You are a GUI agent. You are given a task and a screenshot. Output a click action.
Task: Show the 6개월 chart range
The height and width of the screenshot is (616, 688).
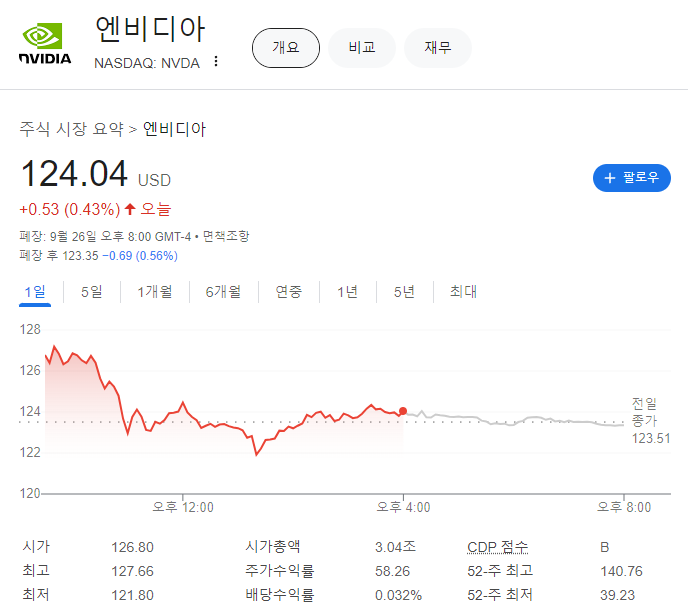coord(223,292)
